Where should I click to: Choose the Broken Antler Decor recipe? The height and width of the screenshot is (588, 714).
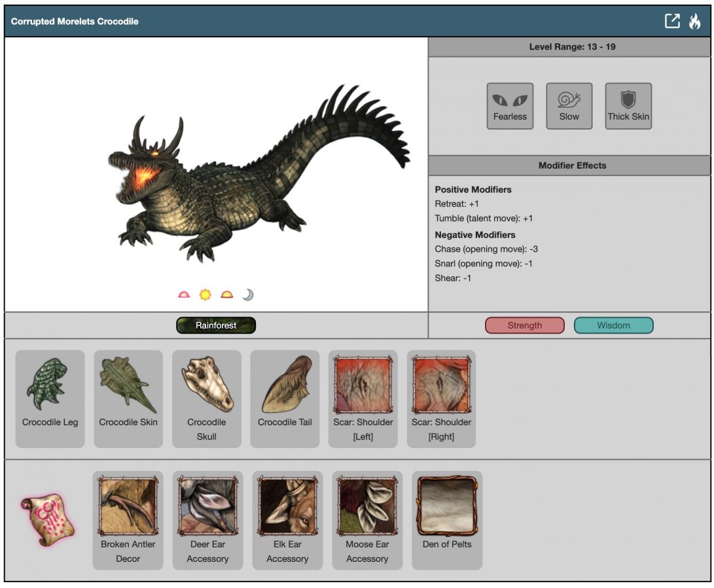pos(128,519)
